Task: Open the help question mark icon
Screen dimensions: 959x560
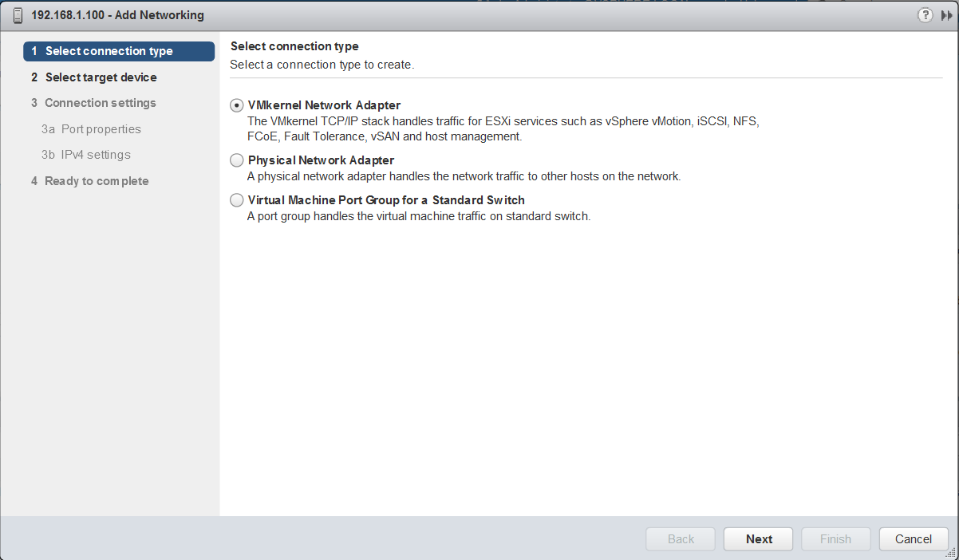Action: pos(925,15)
